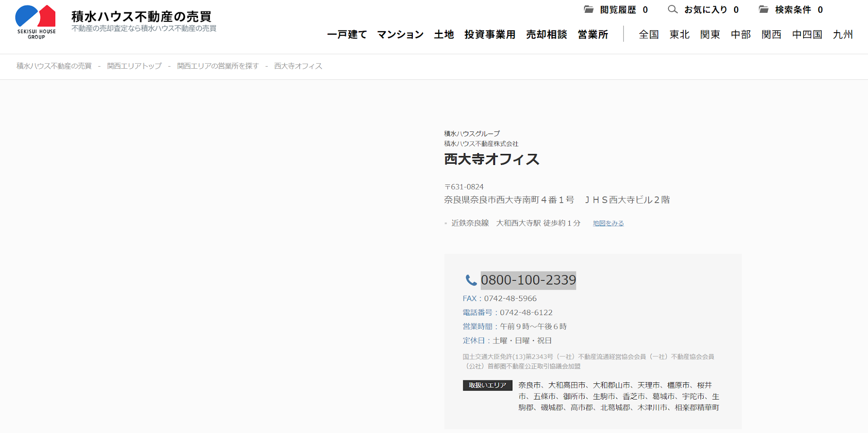Open the 営業所 navigation item

pyautogui.click(x=593, y=34)
